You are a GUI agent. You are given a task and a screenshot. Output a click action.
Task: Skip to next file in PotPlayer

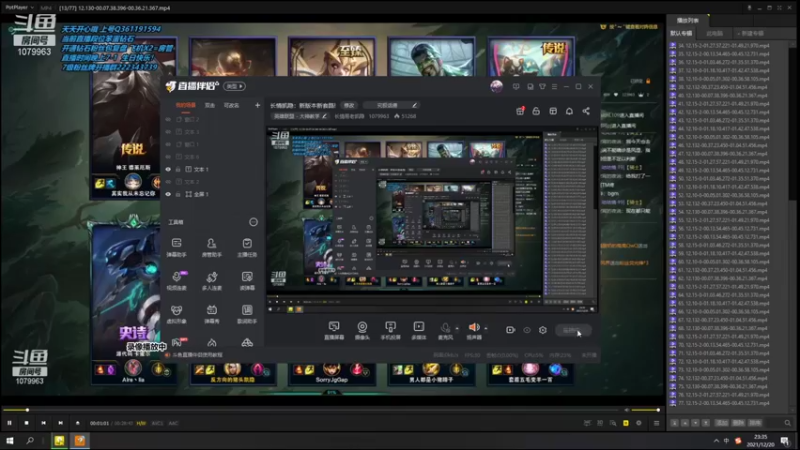[x=60, y=423]
